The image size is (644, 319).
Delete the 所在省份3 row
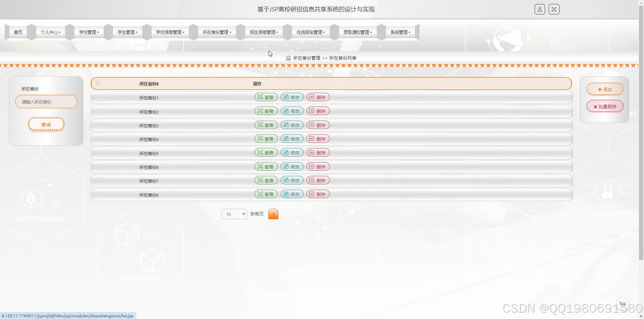click(x=318, y=125)
